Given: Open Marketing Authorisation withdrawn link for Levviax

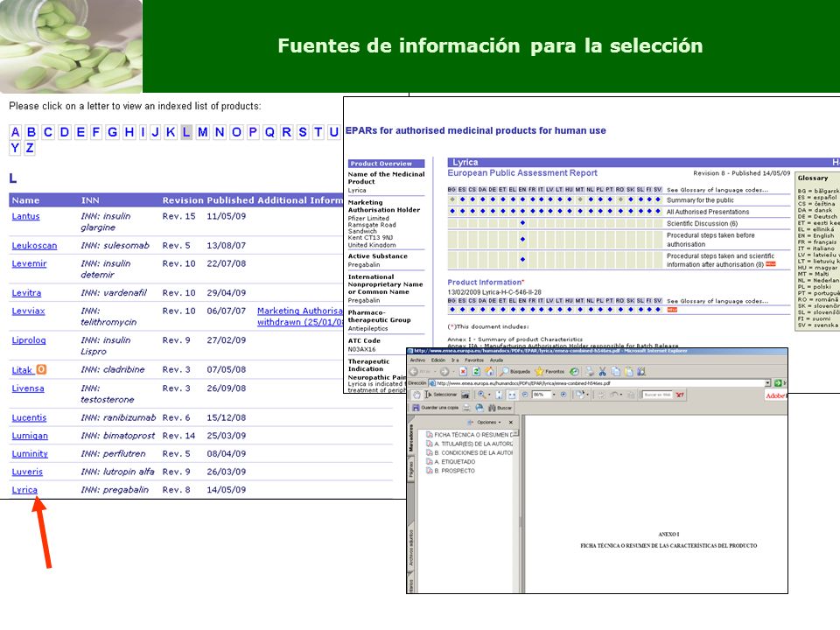Looking at the screenshot, I should (x=300, y=316).
